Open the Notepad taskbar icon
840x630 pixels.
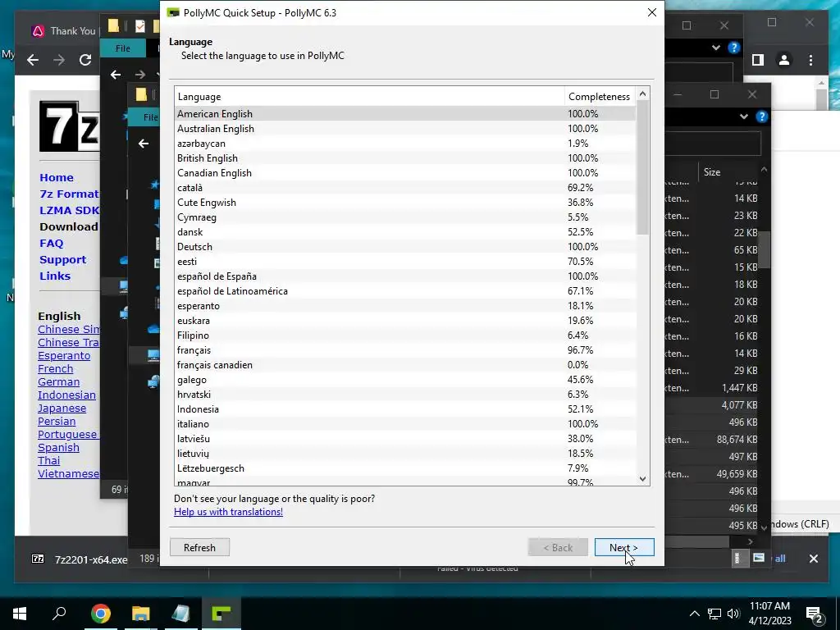pos(181,614)
